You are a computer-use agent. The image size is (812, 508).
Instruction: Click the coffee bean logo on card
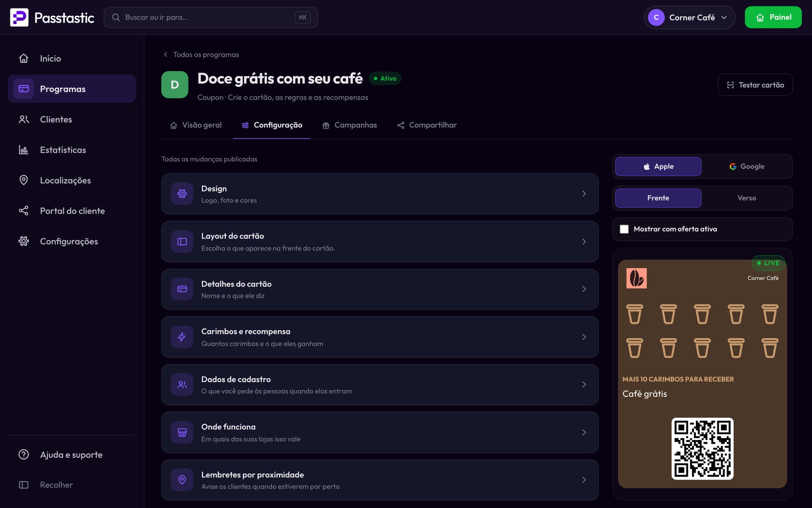pyautogui.click(x=636, y=278)
